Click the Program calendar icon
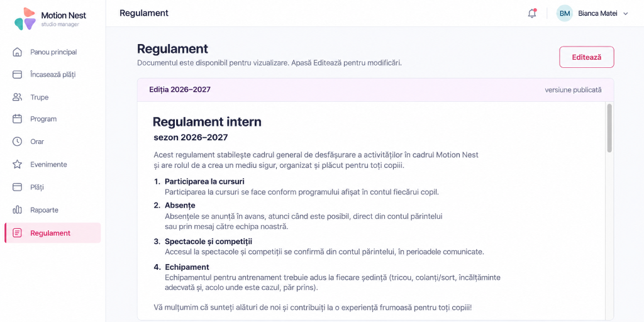644x322 pixels. point(17,119)
